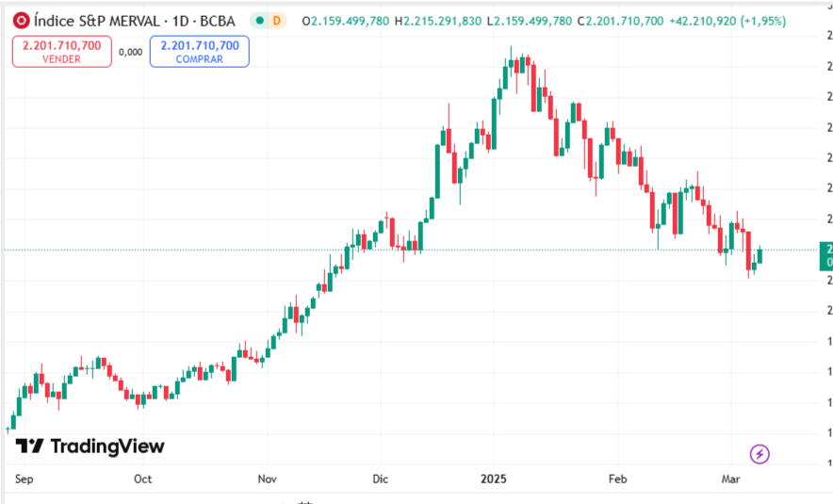Click the latest green candlestick in March
The image size is (833, 504).
(760, 255)
